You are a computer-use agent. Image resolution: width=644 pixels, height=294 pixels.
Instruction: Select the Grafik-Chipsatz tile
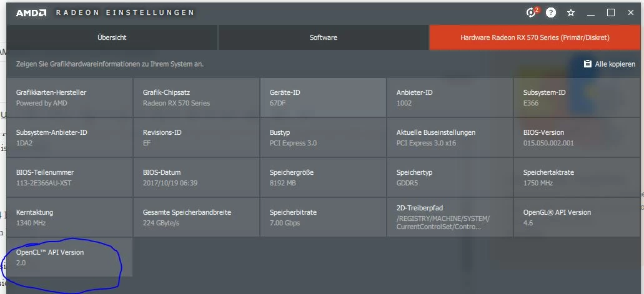click(x=196, y=97)
